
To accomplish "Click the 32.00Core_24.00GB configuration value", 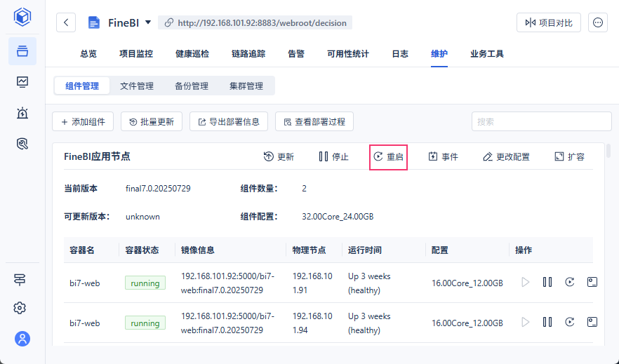I will 338,217.
